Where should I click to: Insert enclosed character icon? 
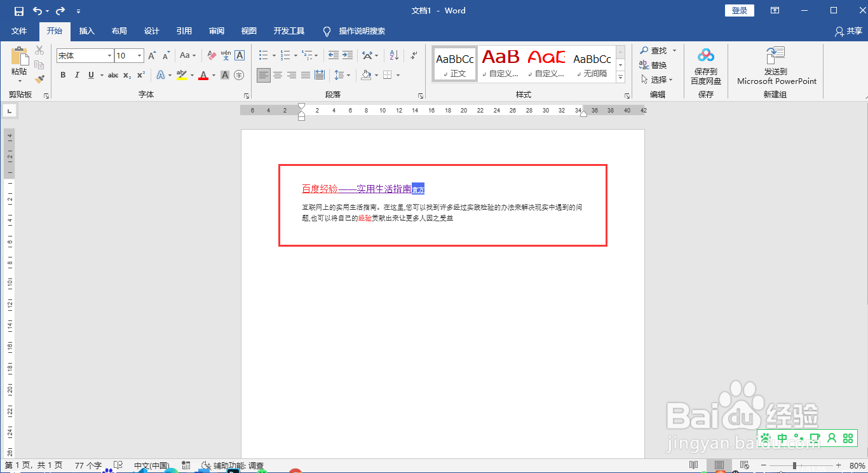(x=240, y=75)
